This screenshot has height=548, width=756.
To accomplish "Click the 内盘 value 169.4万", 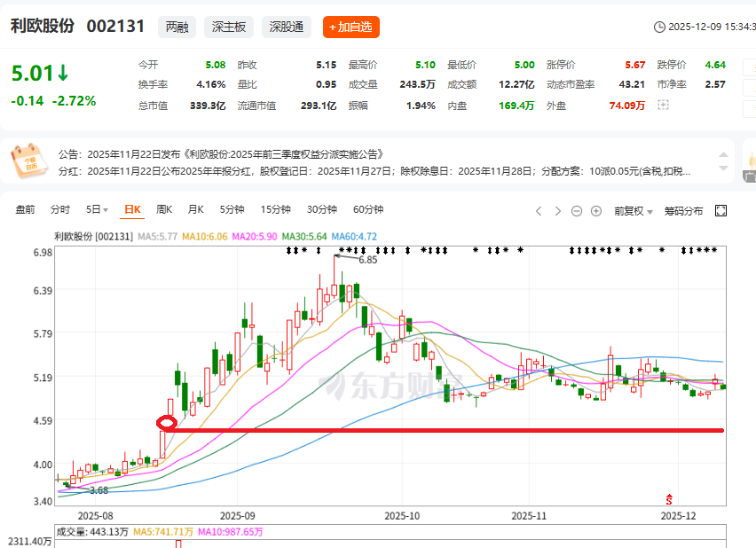I will tap(516, 106).
